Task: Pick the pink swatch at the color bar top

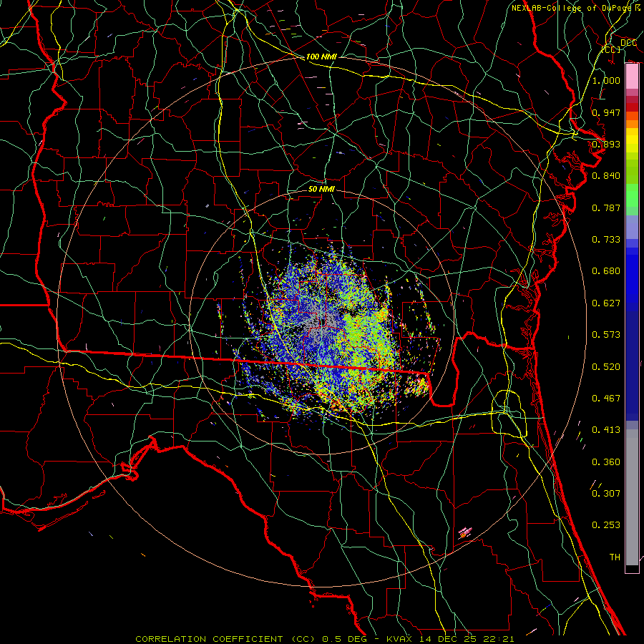Action: pyautogui.click(x=632, y=77)
